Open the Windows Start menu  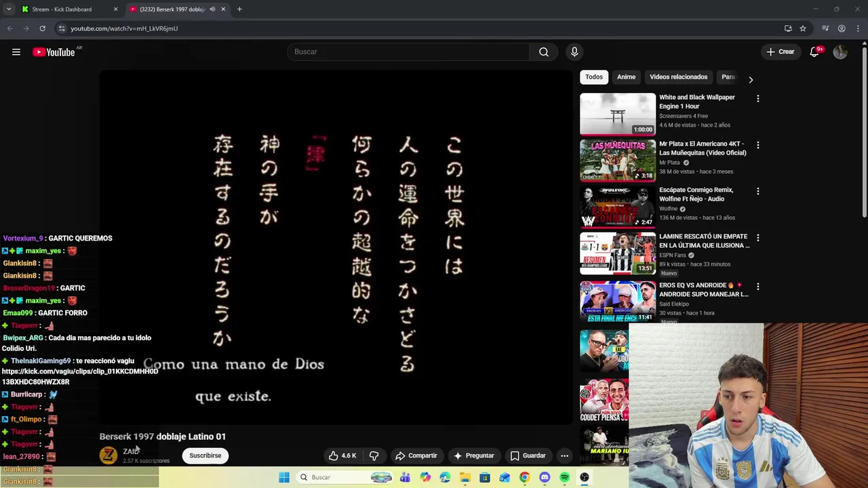284,477
